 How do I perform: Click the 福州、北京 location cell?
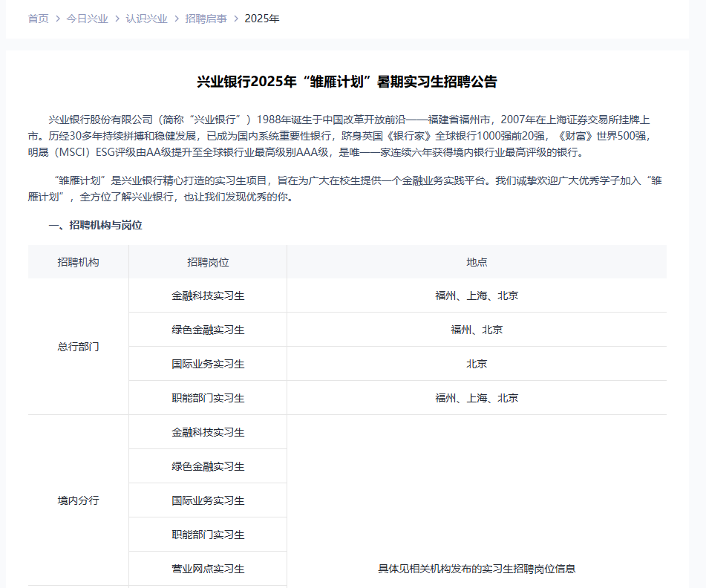(477, 330)
